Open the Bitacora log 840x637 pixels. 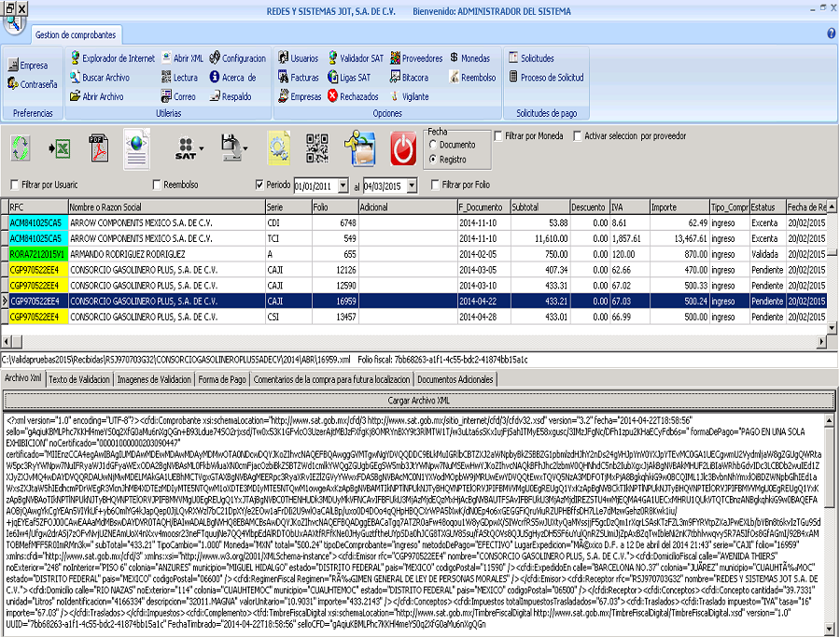tap(409, 78)
